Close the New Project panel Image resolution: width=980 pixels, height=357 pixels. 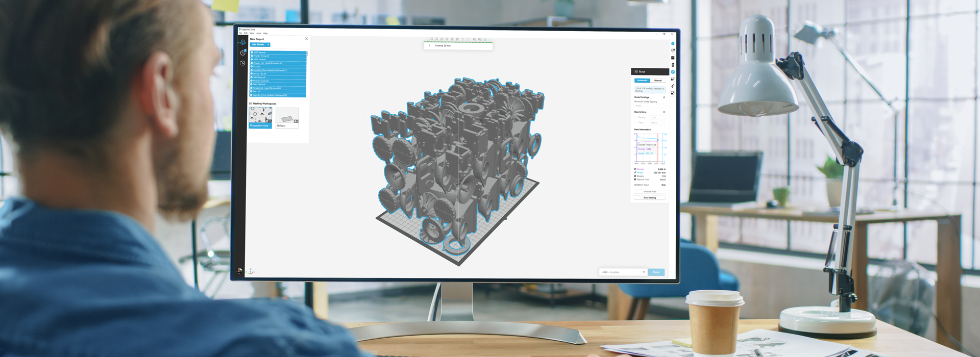tap(306, 39)
